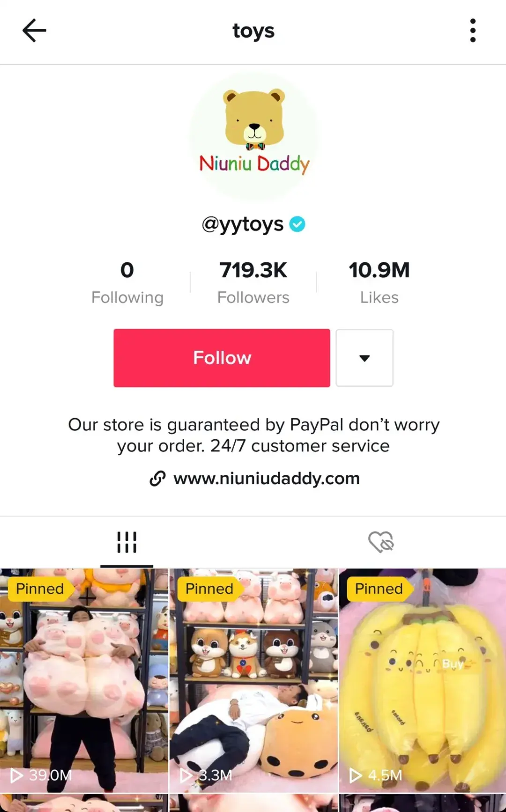The image size is (506, 812).
Task: Open the liked videos heart tab
Action: [x=380, y=542]
